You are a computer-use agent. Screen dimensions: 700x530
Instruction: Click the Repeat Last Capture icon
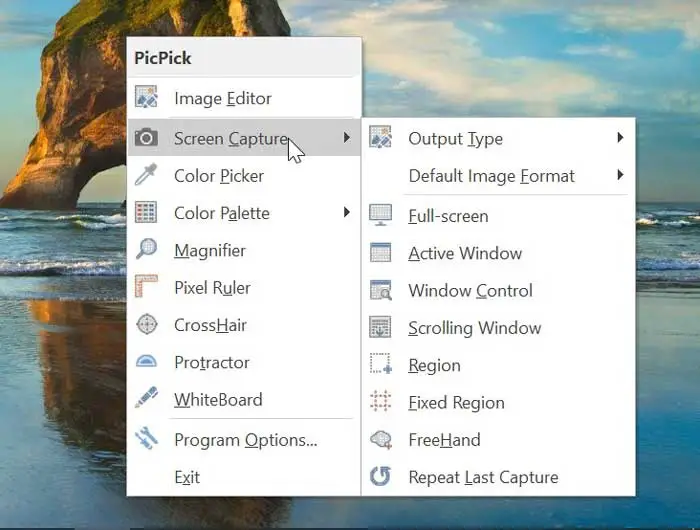tap(380, 477)
